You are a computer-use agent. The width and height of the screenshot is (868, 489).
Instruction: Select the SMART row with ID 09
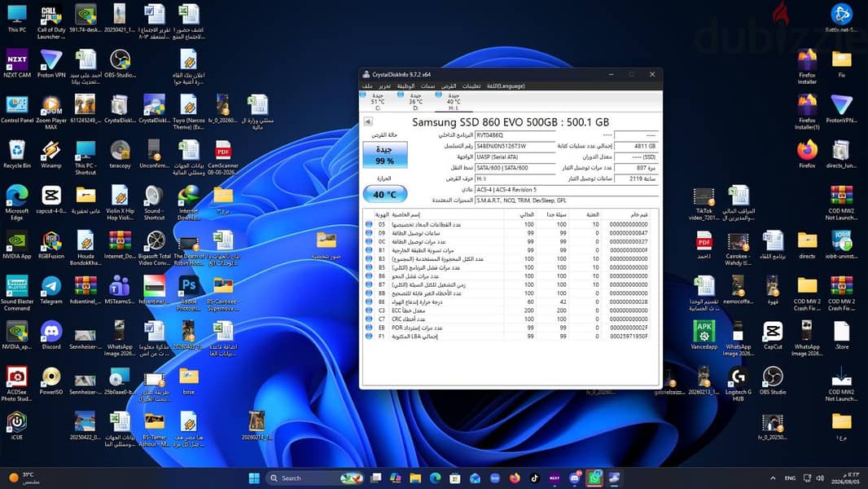click(x=507, y=233)
